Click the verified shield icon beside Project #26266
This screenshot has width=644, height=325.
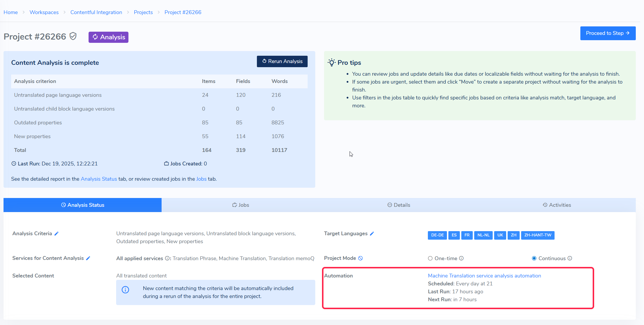tap(73, 36)
